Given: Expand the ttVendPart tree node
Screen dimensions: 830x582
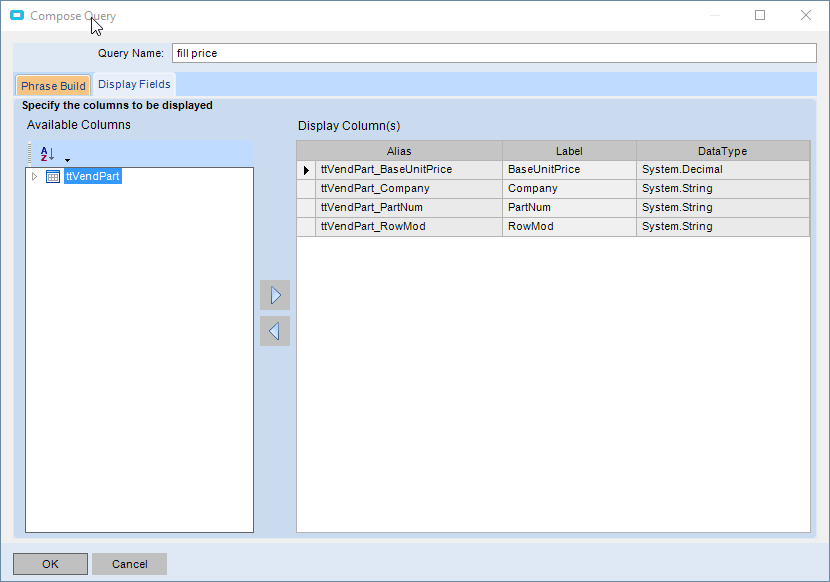Looking at the screenshot, I should tap(34, 176).
